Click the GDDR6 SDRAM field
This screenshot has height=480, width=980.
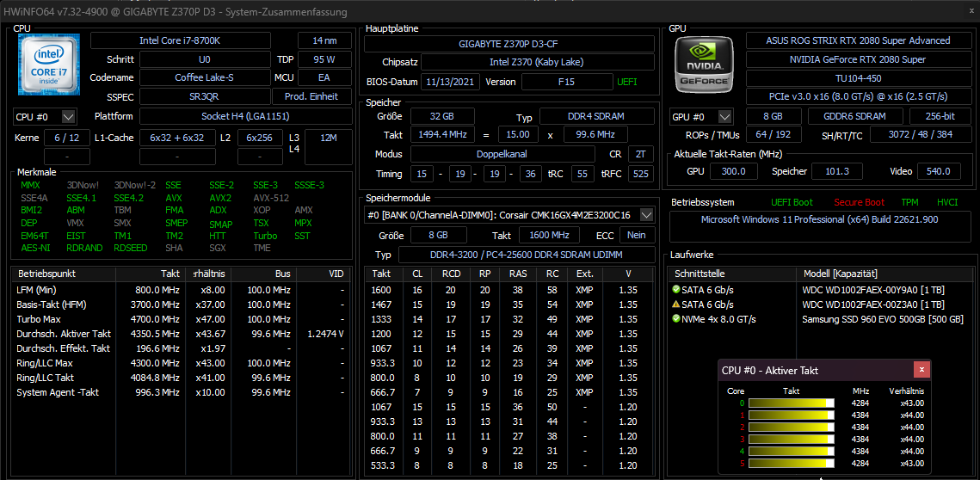(x=855, y=116)
